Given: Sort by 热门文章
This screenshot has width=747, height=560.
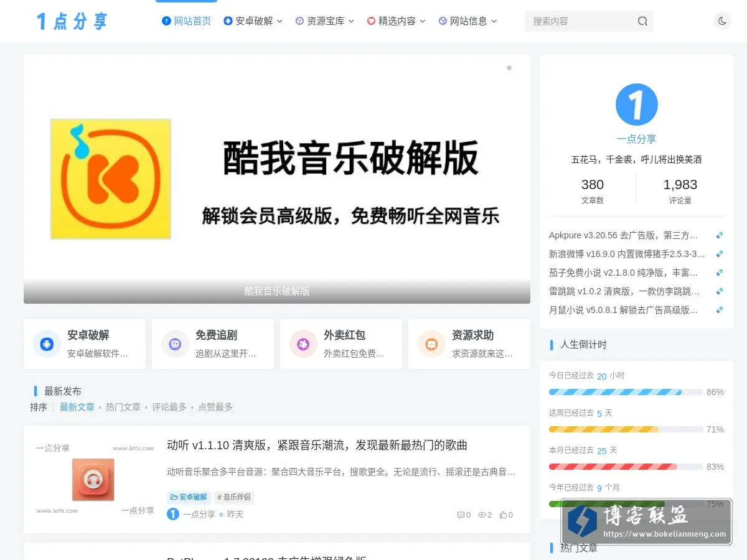Looking at the screenshot, I should coord(123,407).
